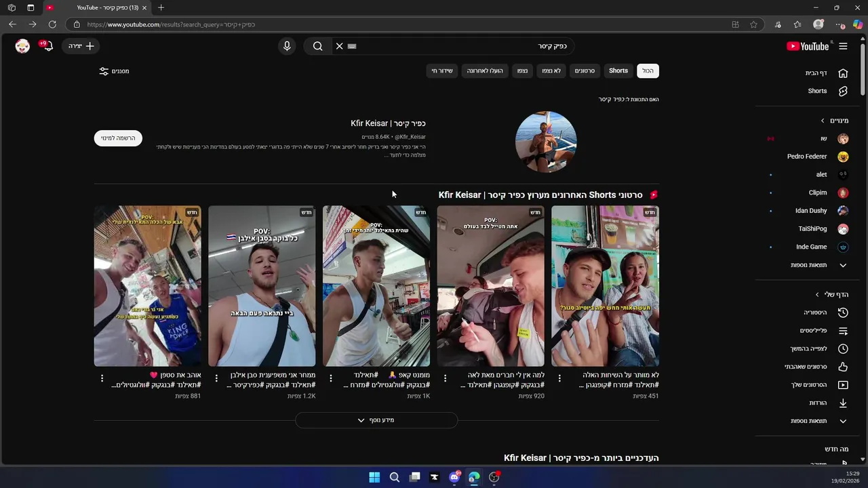The image size is (868, 488).
Task: Open the TaiShiPog subscription
Action: (823, 229)
